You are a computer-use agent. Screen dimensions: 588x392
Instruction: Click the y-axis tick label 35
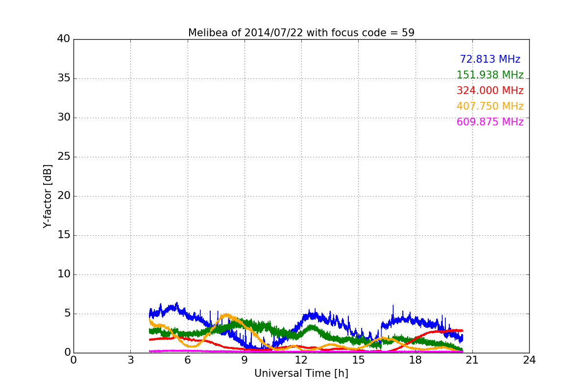coord(64,78)
